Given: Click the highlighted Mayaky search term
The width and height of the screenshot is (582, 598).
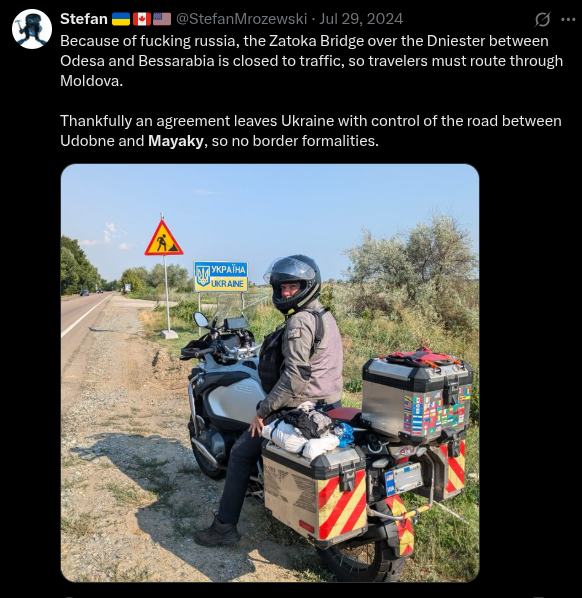Looking at the screenshot, I should [176, 141].
